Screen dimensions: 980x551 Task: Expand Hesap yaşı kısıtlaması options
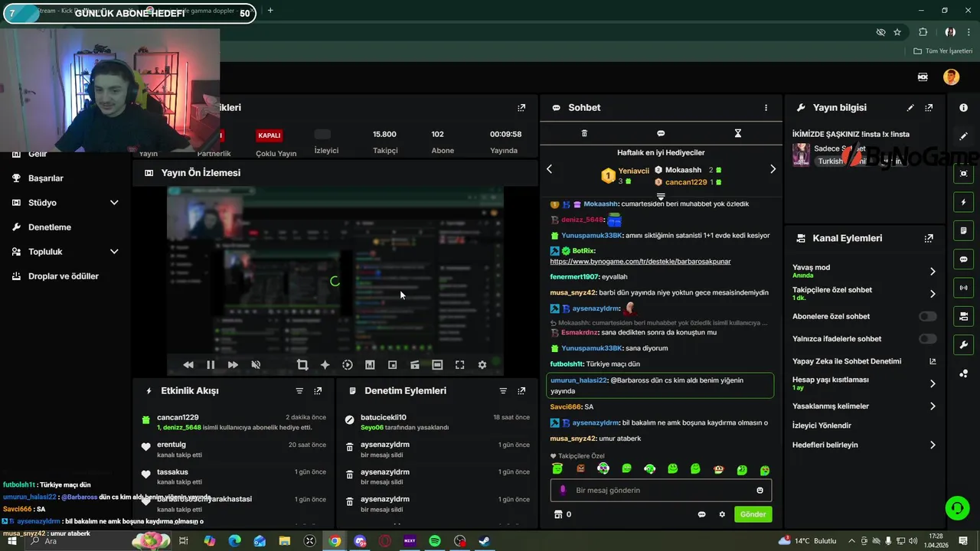tap(933, 383)
